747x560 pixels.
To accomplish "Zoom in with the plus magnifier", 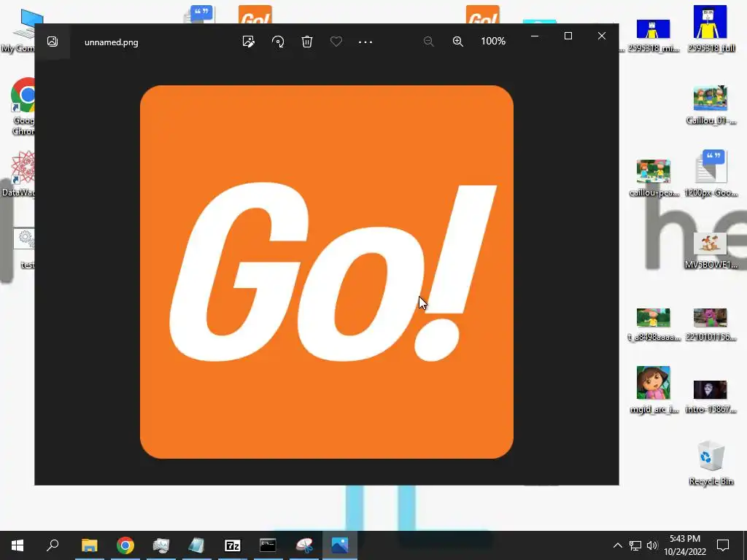I will click(x=458, y=42).
